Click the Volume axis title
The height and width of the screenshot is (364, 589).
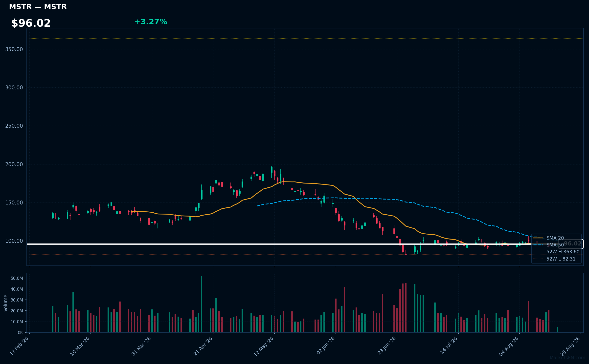[x=5, y=303]
